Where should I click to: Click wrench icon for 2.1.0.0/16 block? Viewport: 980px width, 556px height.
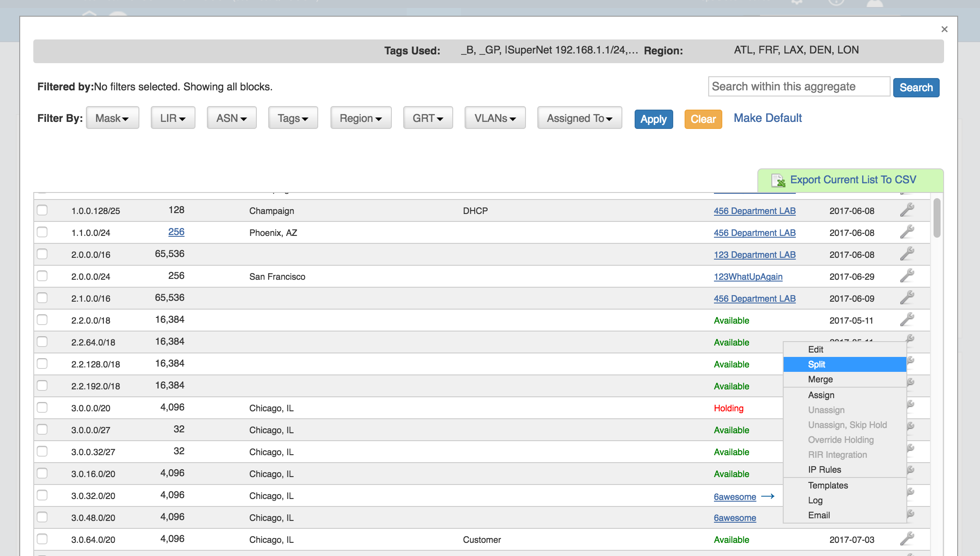pyautogui.click(x=907, y=298)
